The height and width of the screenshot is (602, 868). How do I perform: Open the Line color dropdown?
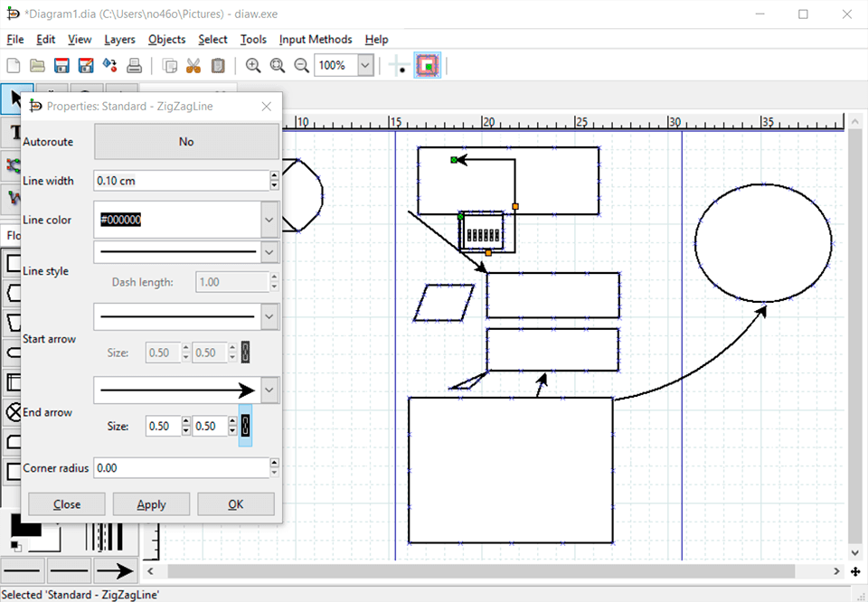pos(269,220)
